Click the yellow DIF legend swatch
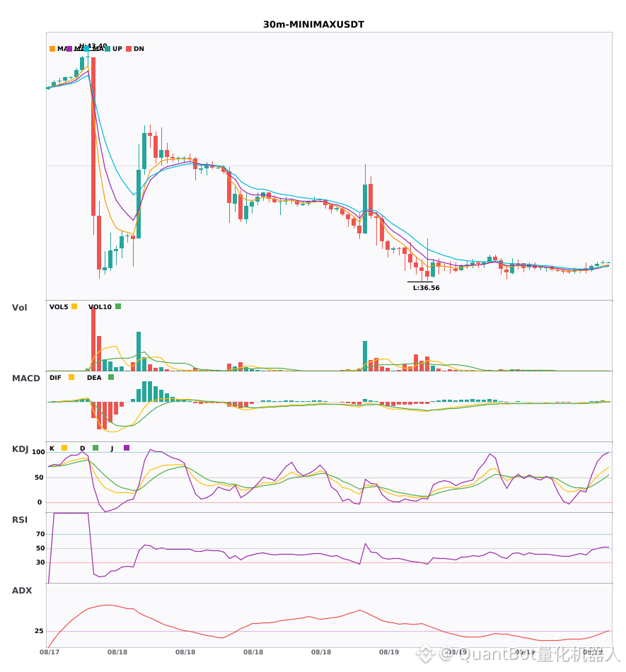The width and height of the screenshot is (626, 672). (x=71, y=377)
